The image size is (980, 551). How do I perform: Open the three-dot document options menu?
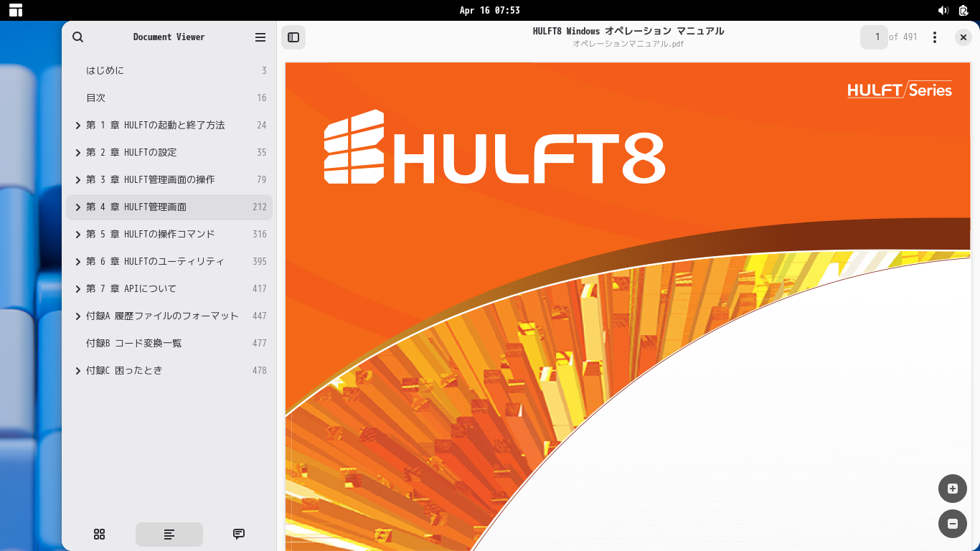tap(935, 37)
